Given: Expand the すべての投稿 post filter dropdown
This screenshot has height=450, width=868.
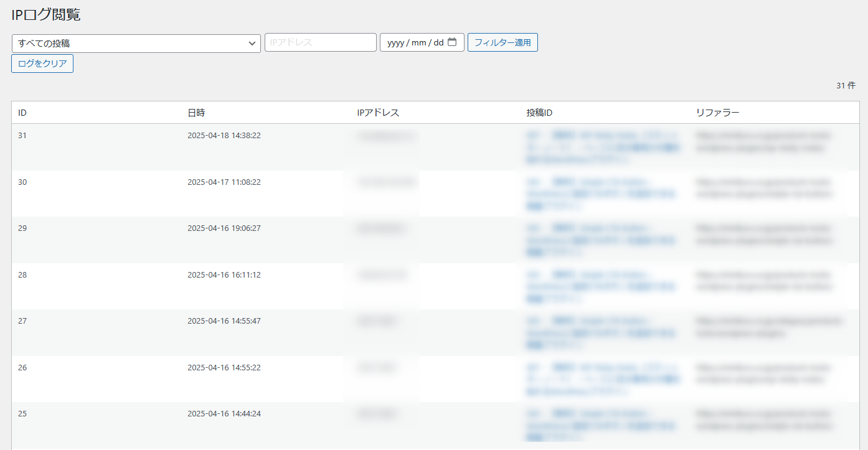Looking at the screenshot, I should [136, 44].
